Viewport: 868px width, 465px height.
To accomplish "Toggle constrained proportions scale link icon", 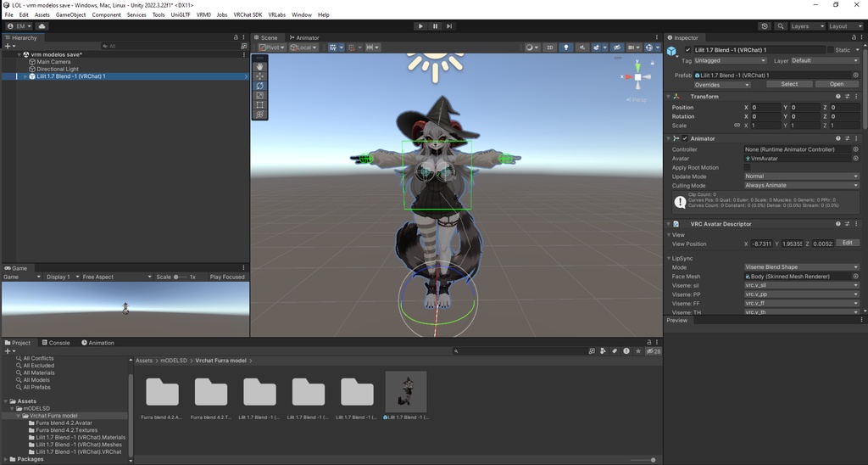I will 737,126.
